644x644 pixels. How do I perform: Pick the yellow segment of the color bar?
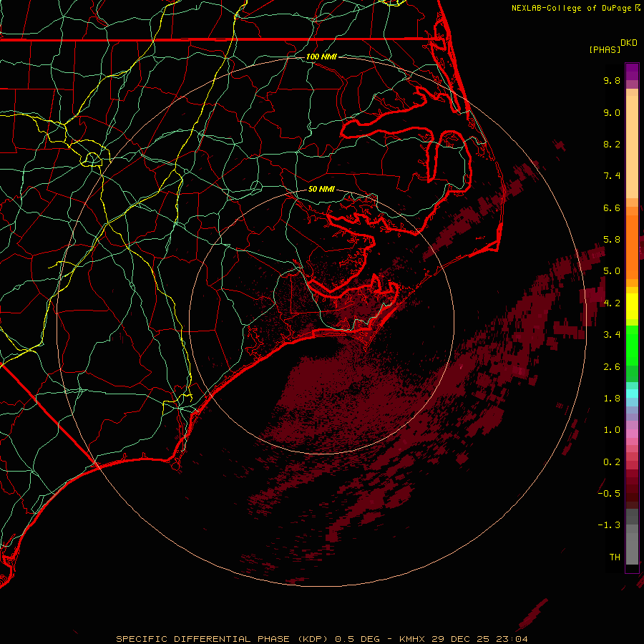[632, 306]
